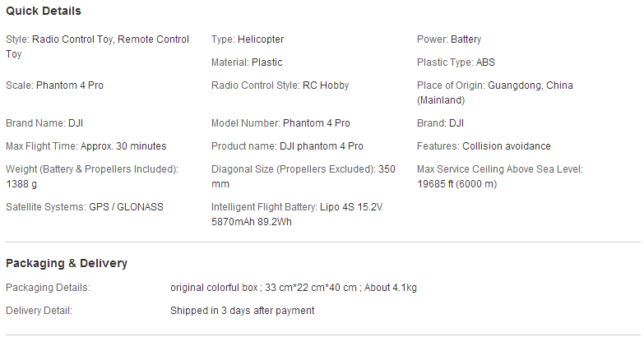This screenshot has width=644, height=337.
Task: Click Features: Collision avoidance text
Action: click(484, 146)
